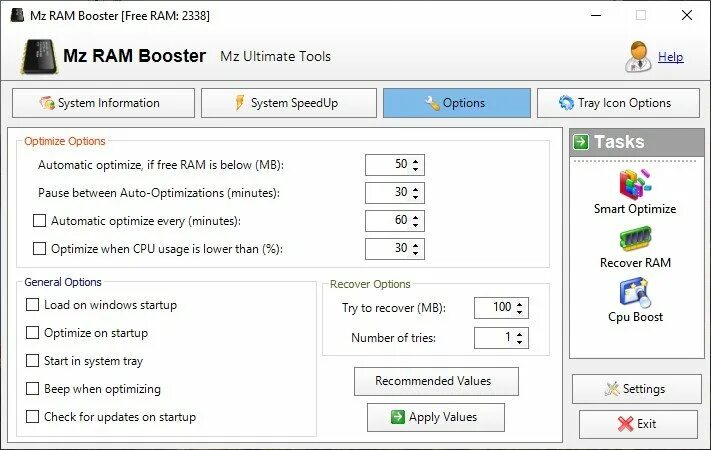Image resolution: width=711 pixels, height=450 pixels.
Task: Click the Recommended Values button
Action: [436, 382]
